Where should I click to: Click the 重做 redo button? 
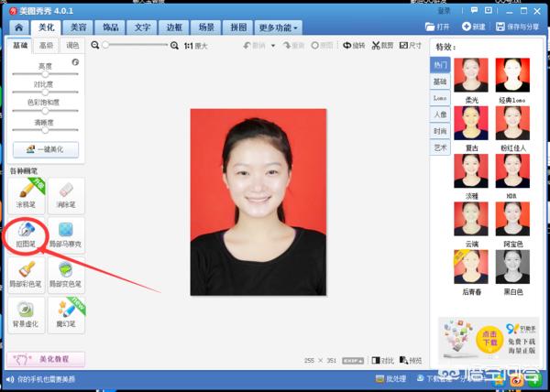[294, 46]
